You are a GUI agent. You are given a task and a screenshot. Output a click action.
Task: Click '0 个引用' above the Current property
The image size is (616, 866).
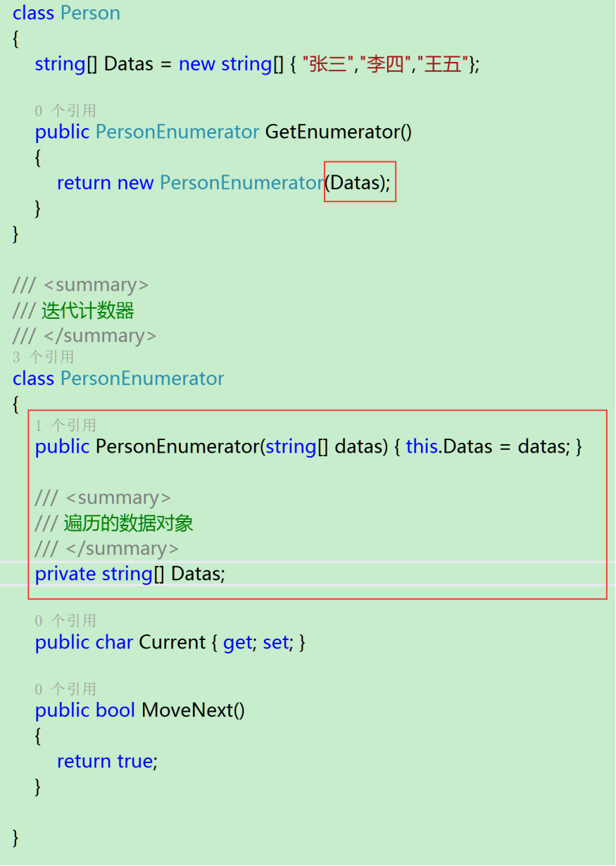pyautogui.click(x=65, y=620)
